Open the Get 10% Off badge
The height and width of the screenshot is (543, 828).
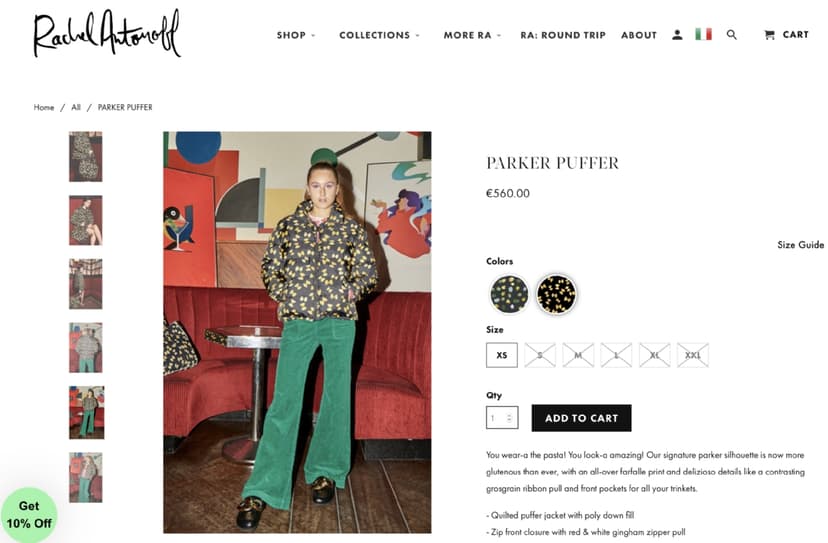(29, 515)
